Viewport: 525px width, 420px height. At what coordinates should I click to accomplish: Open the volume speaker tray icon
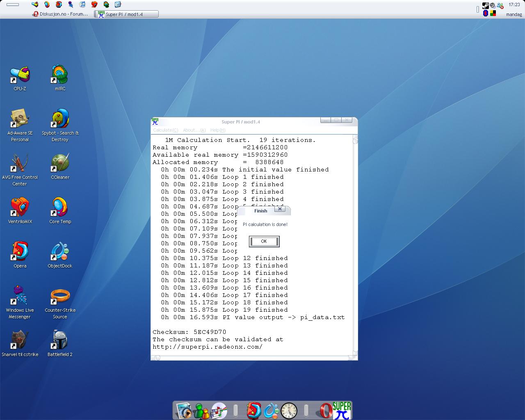coord(493,6)
